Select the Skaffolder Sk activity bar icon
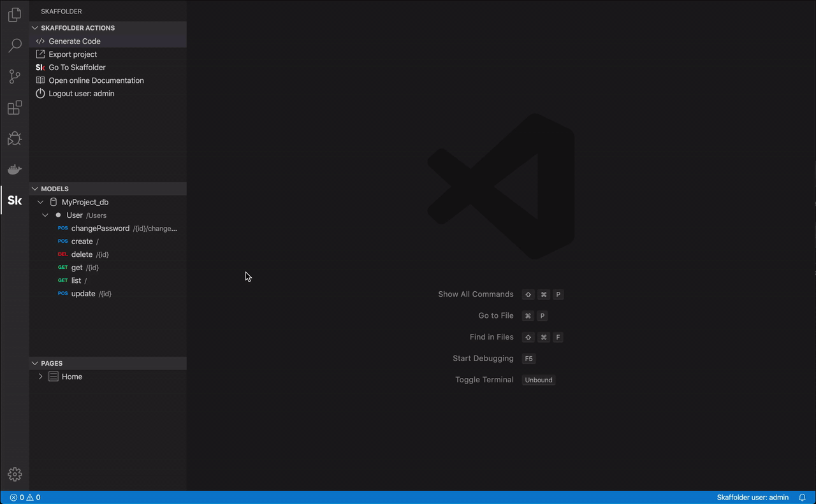 [x=15, y=201]
